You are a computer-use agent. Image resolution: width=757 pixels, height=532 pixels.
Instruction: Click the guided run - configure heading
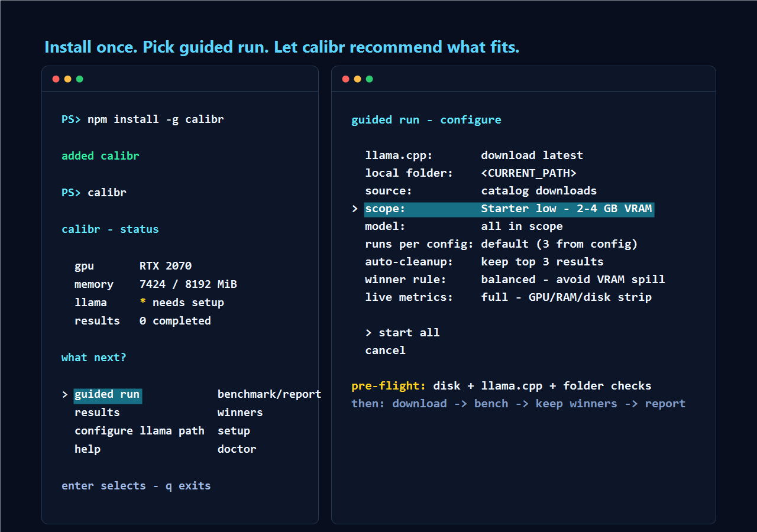tap(426, 120)
